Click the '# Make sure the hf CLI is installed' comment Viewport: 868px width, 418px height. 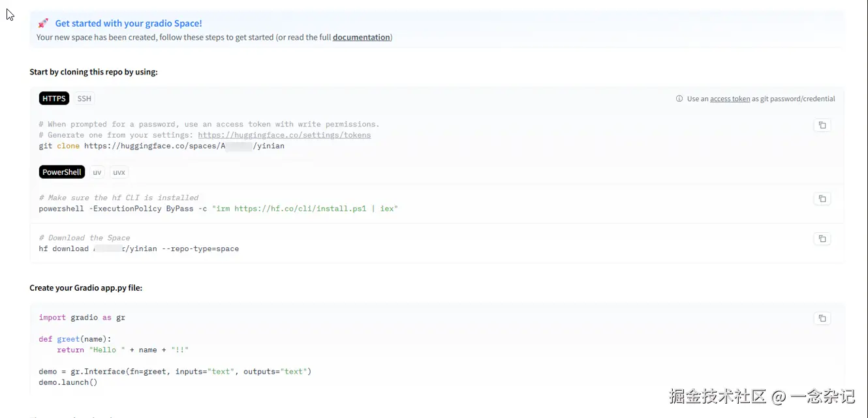[119, 198]
